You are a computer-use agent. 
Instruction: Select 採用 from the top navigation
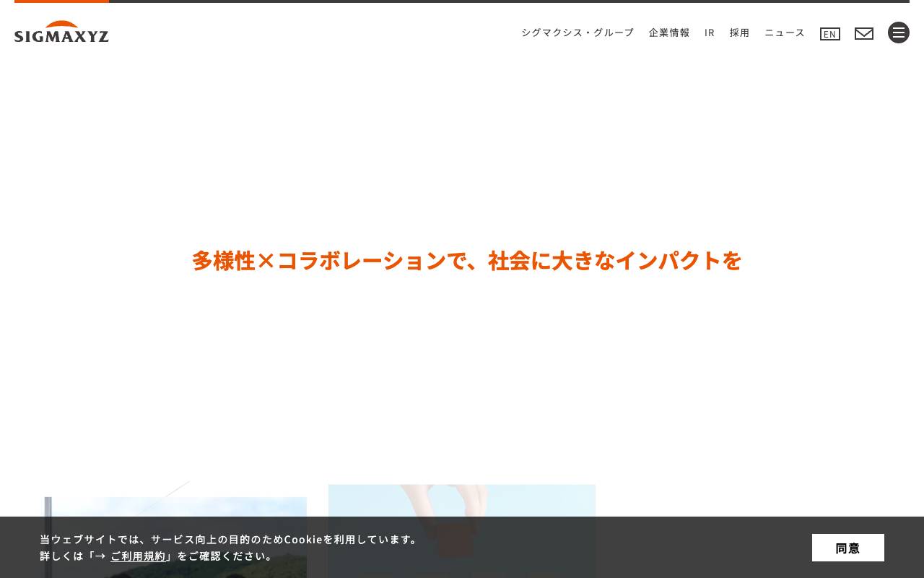tap(739, 32)
